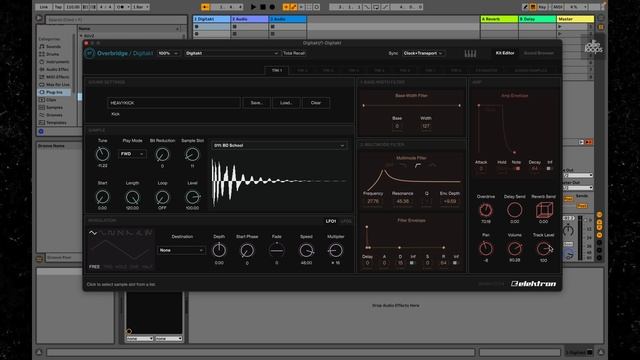Click the Total Recall button
The image size is (640, 360).
pyautogui.click(x=294, y=53)
